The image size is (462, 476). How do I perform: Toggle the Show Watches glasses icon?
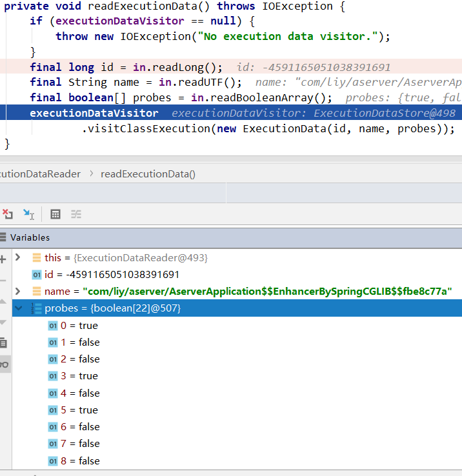[4, 364]
